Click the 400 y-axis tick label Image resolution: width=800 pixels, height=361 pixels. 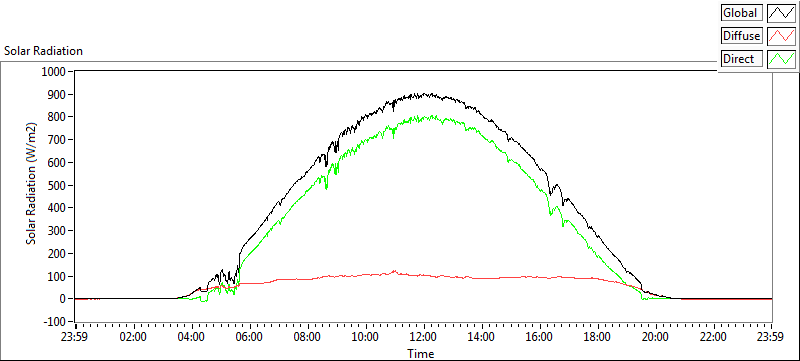pos(56,208)
